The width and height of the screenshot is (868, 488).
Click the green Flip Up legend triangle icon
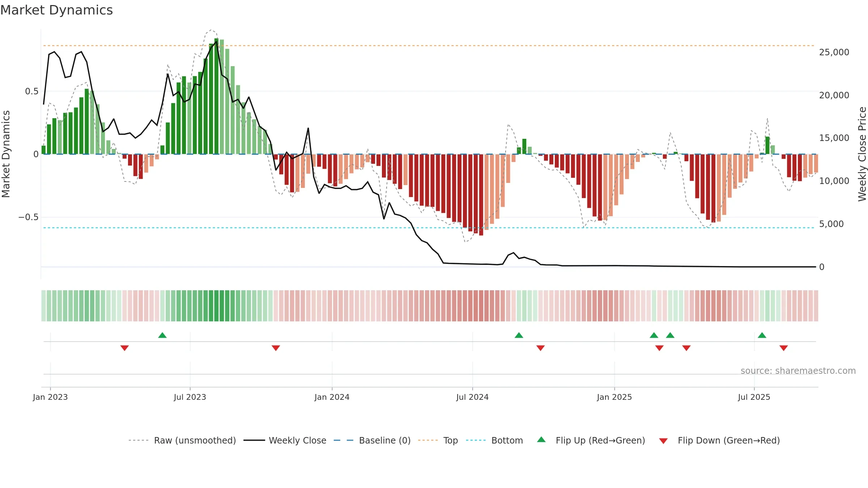pyautogui.click(x=541, y=440)
